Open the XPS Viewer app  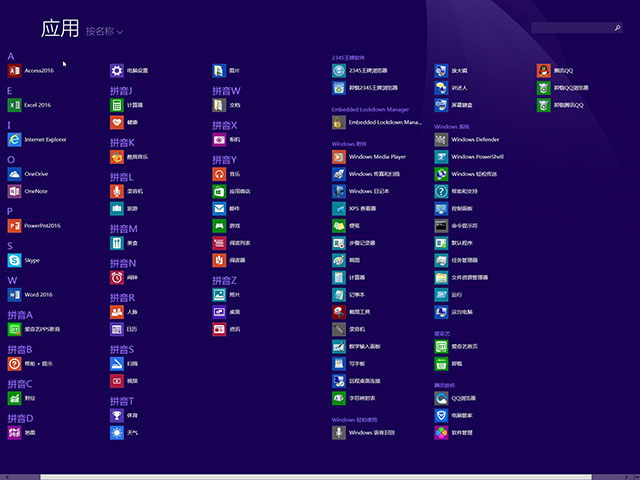coord(354,209)
